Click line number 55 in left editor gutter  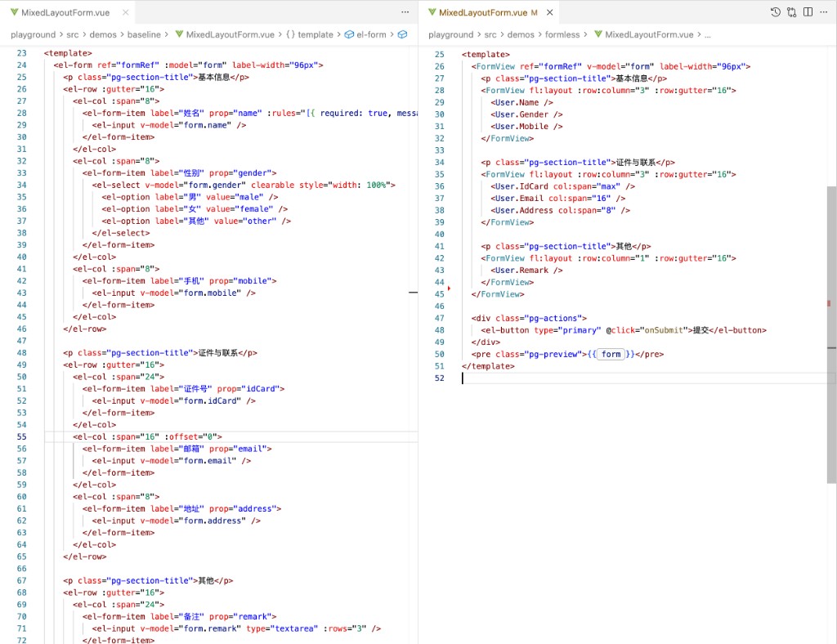[x=21, y=436]
